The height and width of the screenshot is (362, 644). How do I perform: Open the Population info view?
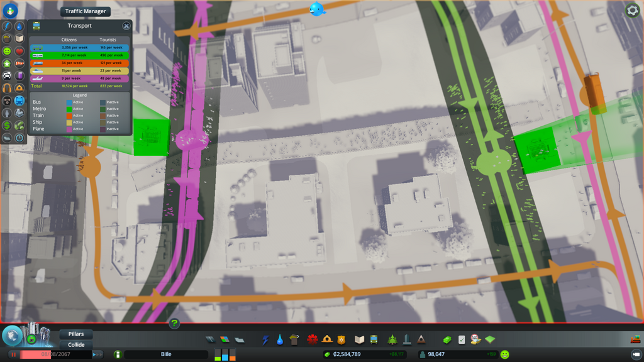(7, 113)
